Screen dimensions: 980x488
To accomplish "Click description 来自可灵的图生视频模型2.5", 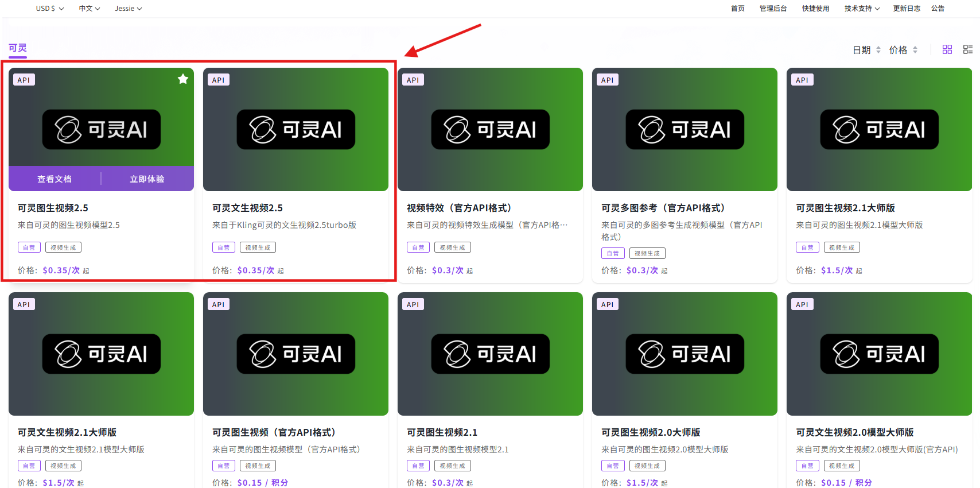I will 68,225.
